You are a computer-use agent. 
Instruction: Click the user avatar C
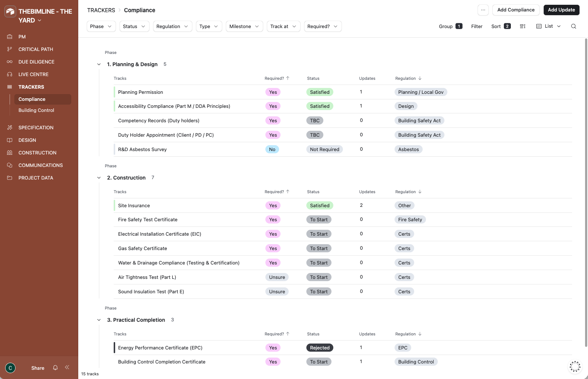(x=10, y=368)
